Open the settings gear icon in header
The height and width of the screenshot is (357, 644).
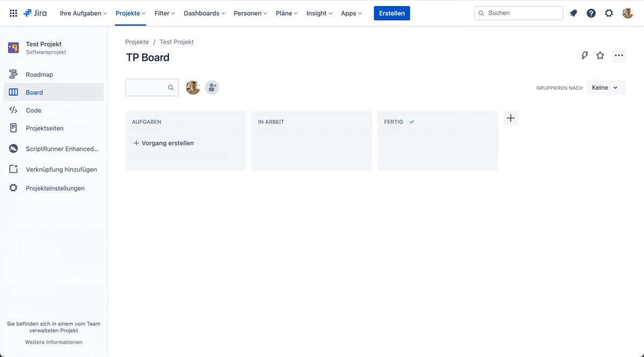(x=609, y=13)
